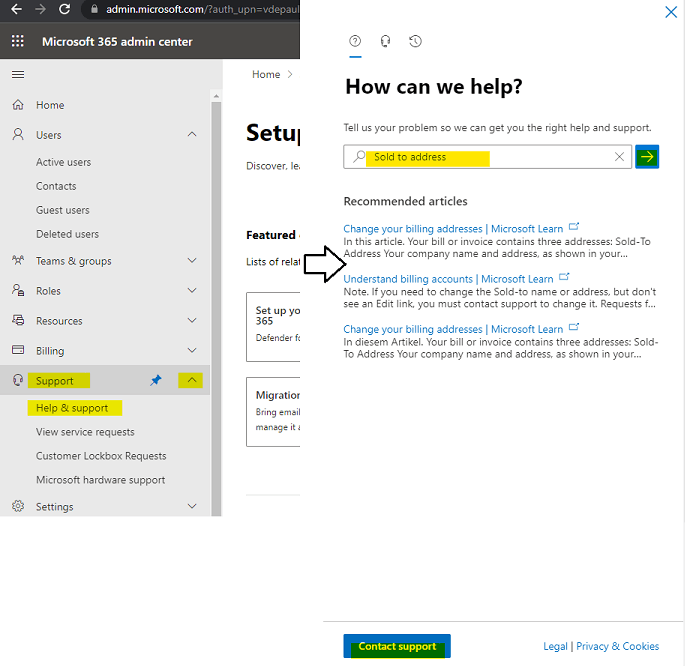
Task: Open Active users
Action: pos(64,162)
